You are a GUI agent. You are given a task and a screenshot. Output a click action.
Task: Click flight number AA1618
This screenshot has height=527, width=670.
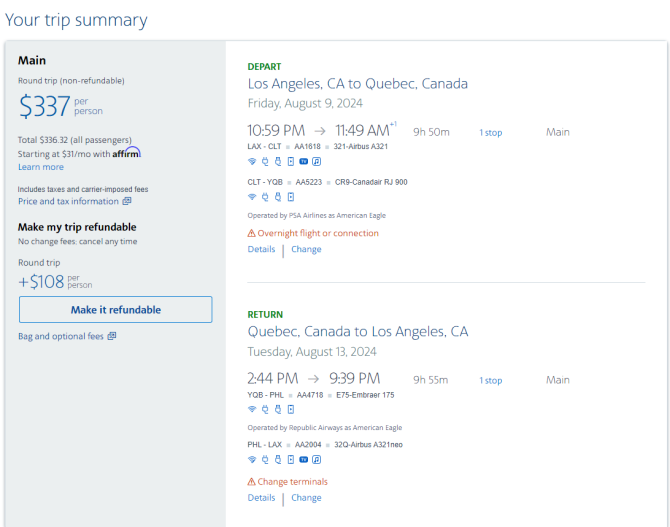307,147
